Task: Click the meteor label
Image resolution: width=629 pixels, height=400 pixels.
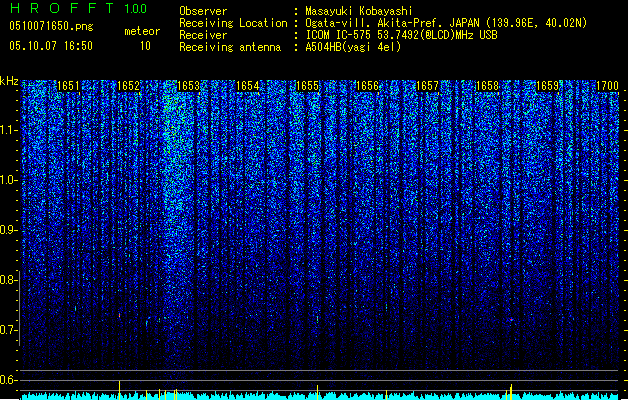Action: (142, 31)
